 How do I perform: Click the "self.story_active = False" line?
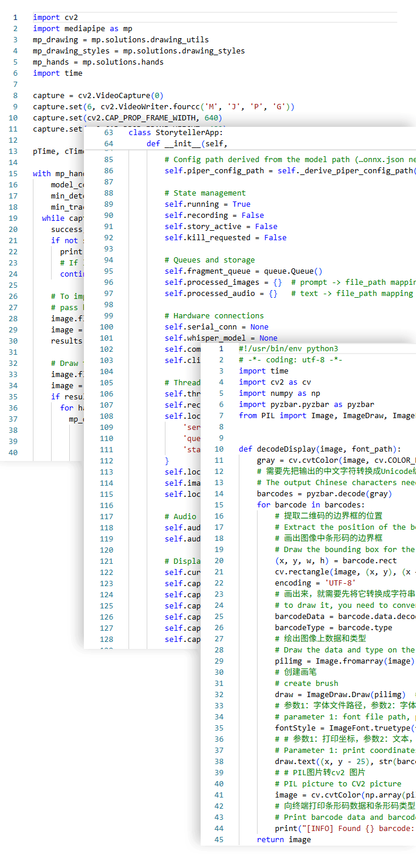(221, 227)
